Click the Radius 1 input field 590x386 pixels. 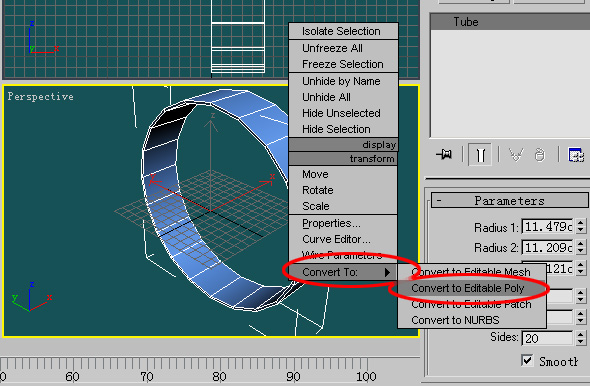click(547, 226)
